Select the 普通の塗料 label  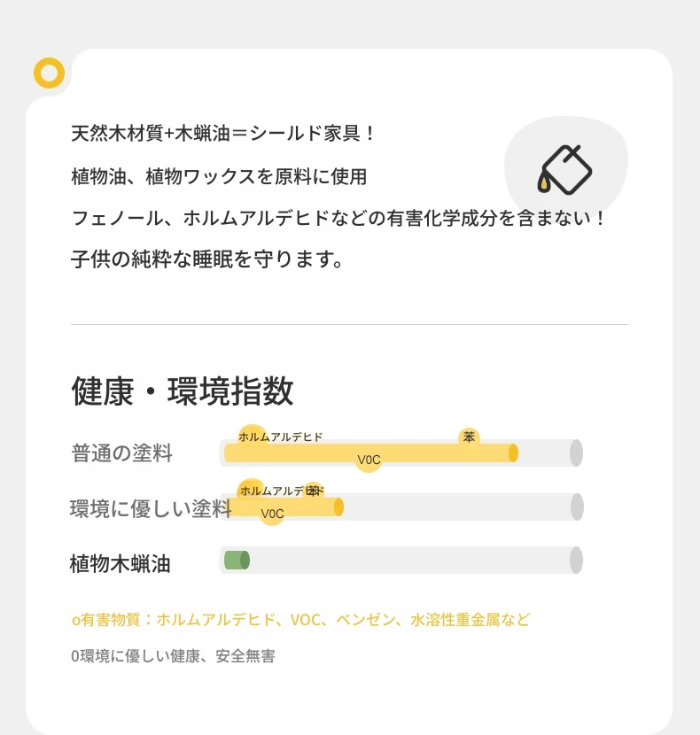[x=122, y=453]
